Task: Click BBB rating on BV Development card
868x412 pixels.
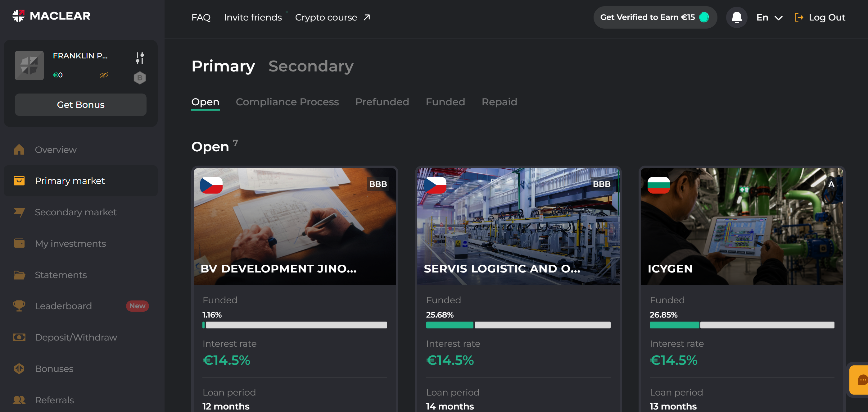Action: click(x=378, y=184)
